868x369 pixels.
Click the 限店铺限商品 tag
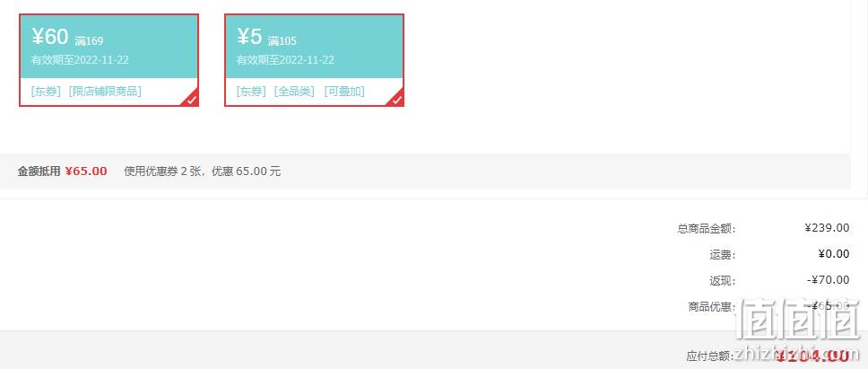click(105, 92)
